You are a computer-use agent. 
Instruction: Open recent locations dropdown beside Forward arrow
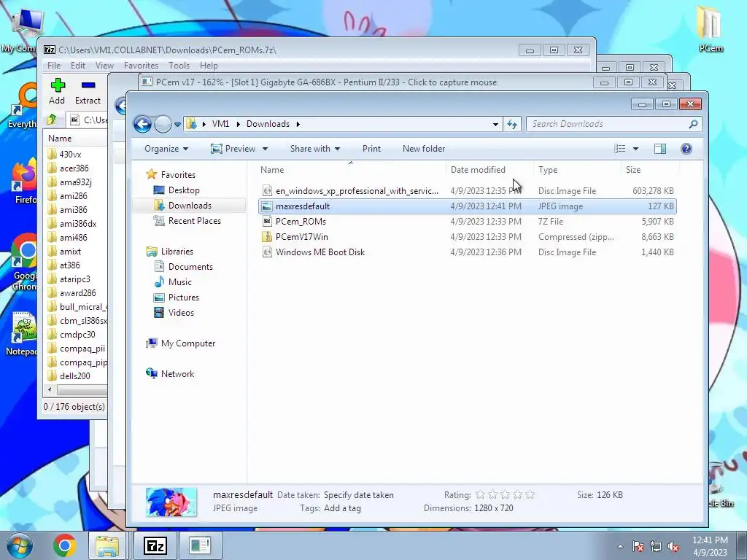click(x=178, y=124)
